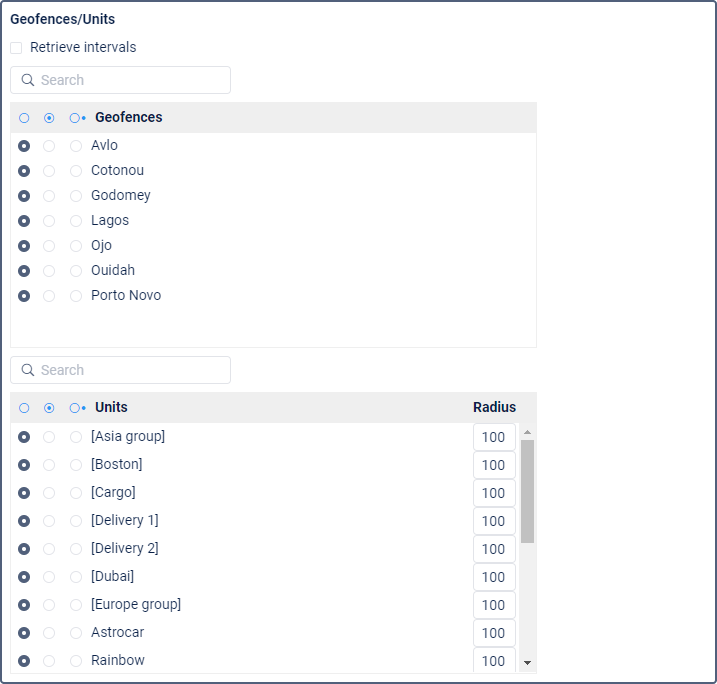Click the Units list scrollbar thumb
Screen dimensions: 717x684
[x=527, y=492]
